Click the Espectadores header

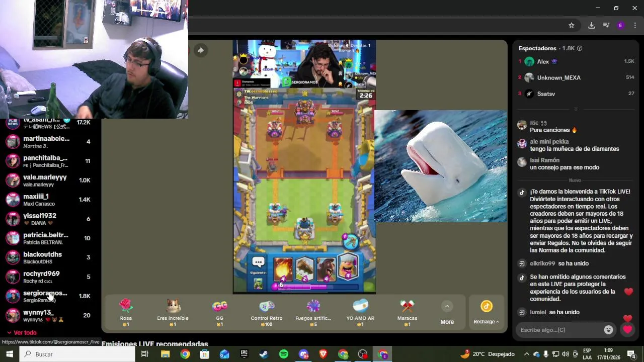pos(537,48)
